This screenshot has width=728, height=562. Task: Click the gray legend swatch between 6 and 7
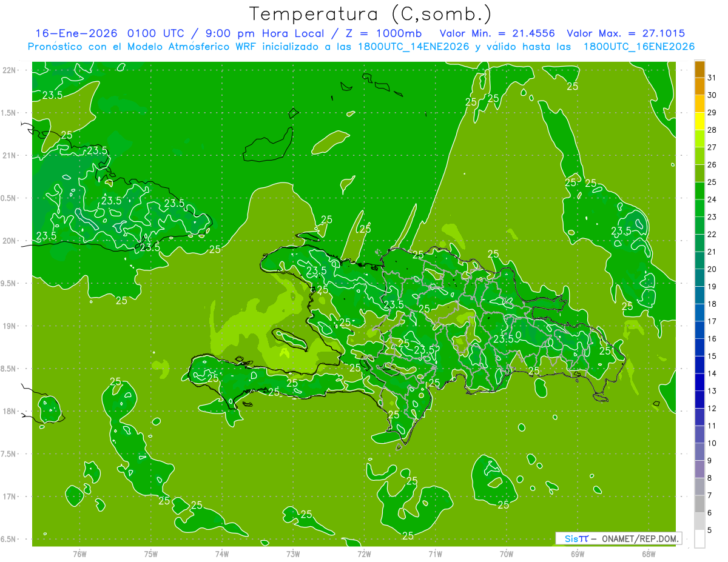point(699,505)
